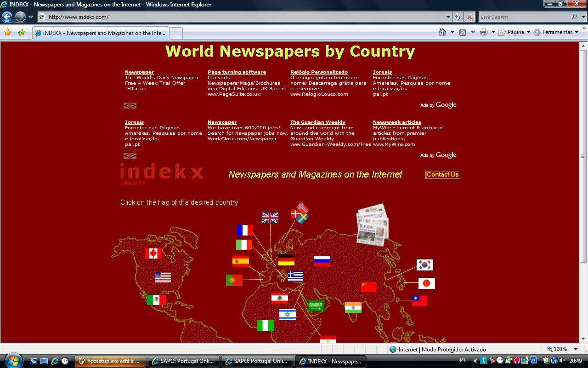This screenshot has width=588, height=368.
Task: Choose the United Kingdom flag
Action: pos(270,218)
